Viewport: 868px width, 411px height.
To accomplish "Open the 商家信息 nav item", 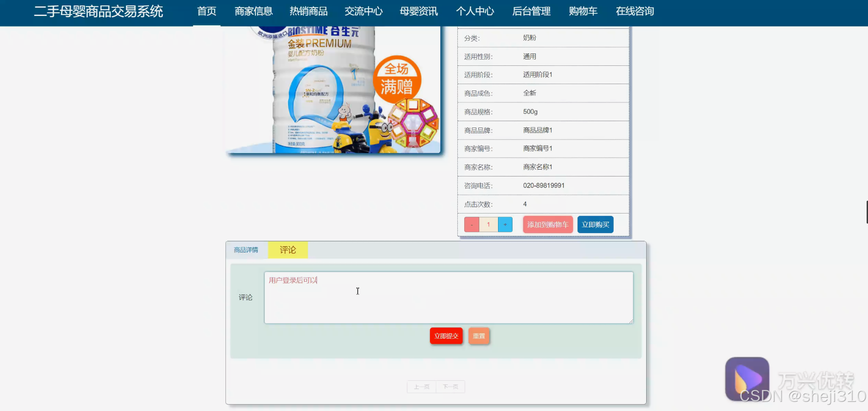I will point(253,11).
